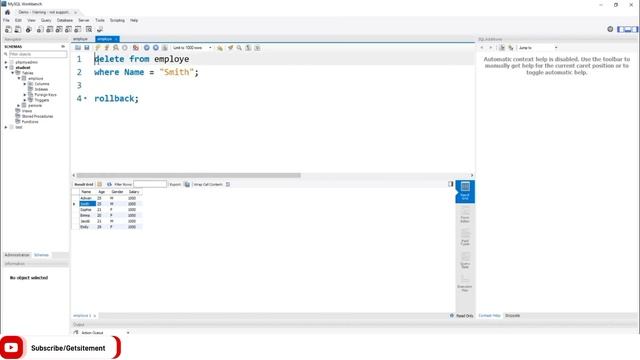This screenshot has width=640, height=360.
Task: Collapse the student schema
Action: [x=6, y=68]
